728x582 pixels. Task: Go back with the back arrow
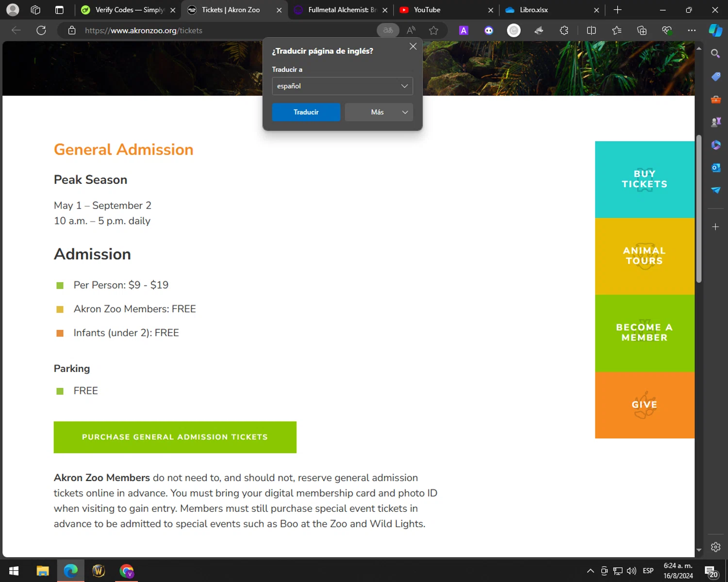(x=16, y=31)
